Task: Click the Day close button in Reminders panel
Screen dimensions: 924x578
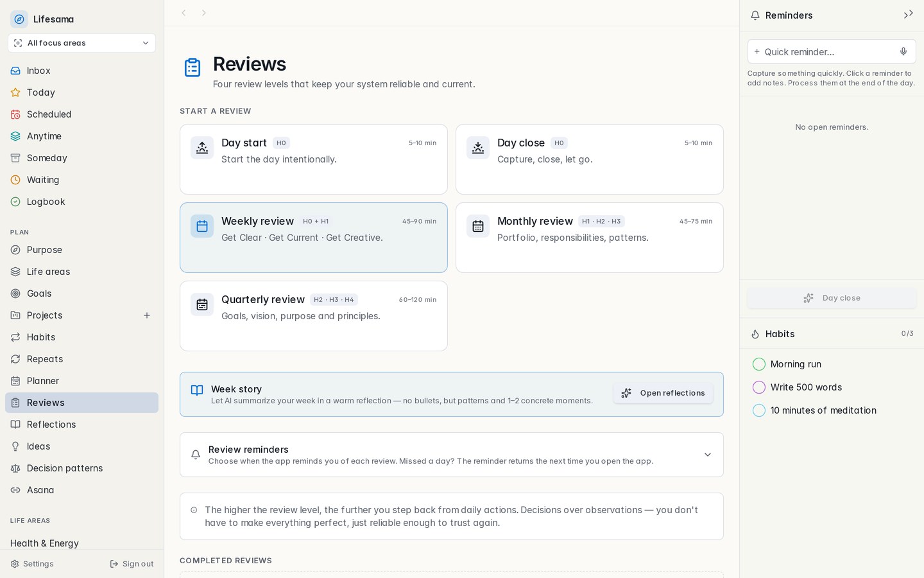Action: [x=832, y=298]
